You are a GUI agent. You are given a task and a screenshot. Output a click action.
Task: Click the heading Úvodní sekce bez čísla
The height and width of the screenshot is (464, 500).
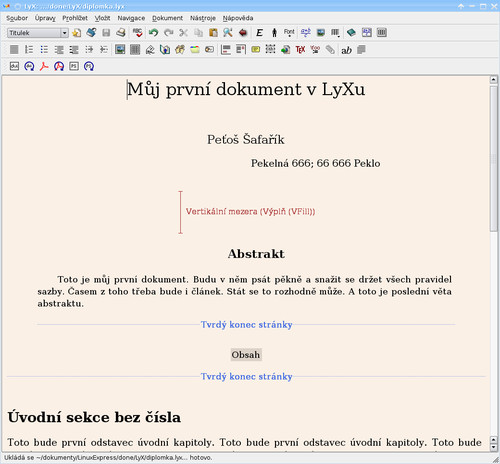point(94,417)
